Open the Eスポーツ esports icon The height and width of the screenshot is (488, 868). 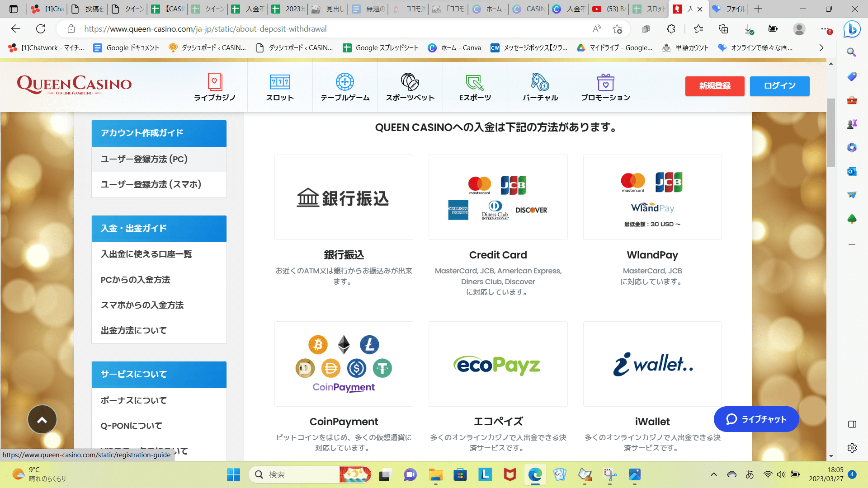pyautogui.click(x=475, y=87)
